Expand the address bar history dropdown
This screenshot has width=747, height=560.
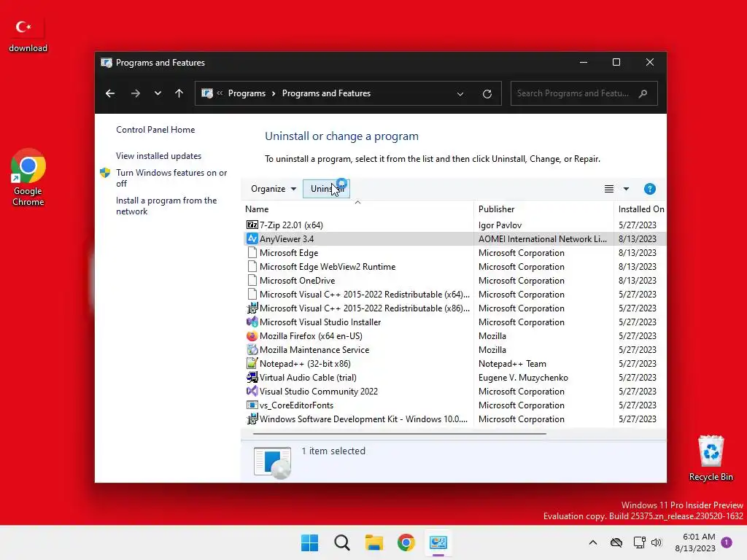460,94
